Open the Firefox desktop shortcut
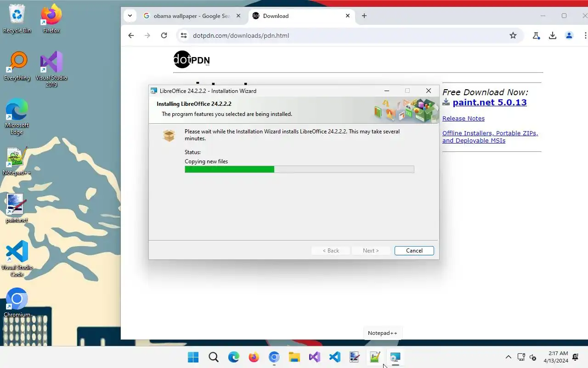 pyautogui.click(x=51, y=18)
